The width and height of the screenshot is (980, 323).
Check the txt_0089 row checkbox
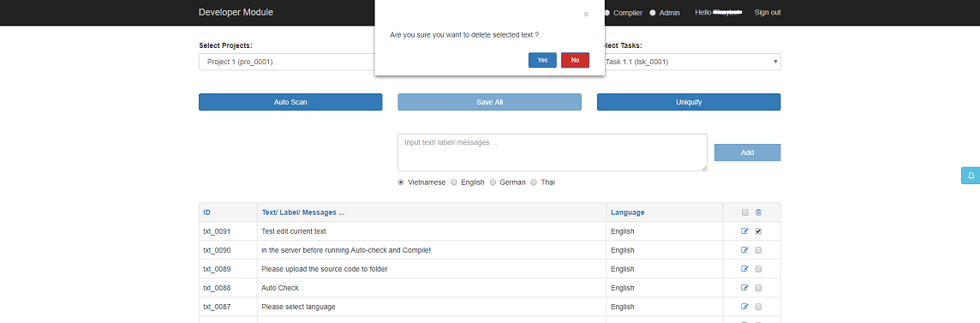point(759,269)
